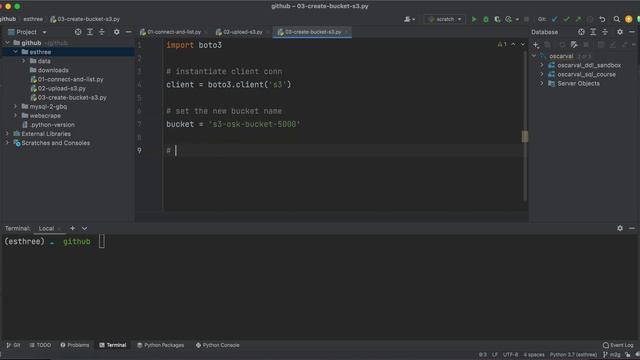Switch to 01-connect-and-list.py editor tab
This screenshot has width=640, height=360.
tap(173, 32)
